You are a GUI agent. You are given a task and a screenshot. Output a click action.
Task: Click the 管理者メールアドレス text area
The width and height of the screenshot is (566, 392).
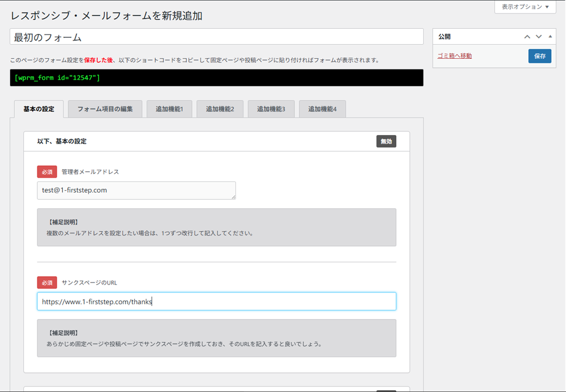pos(136,190)
